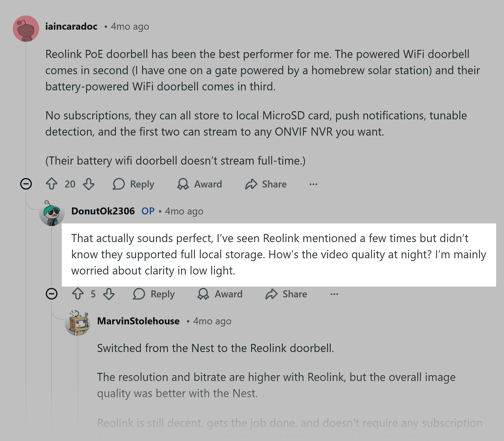Open DonutOk2306's profile via username
Screen dimensions: 504x441
103,211
